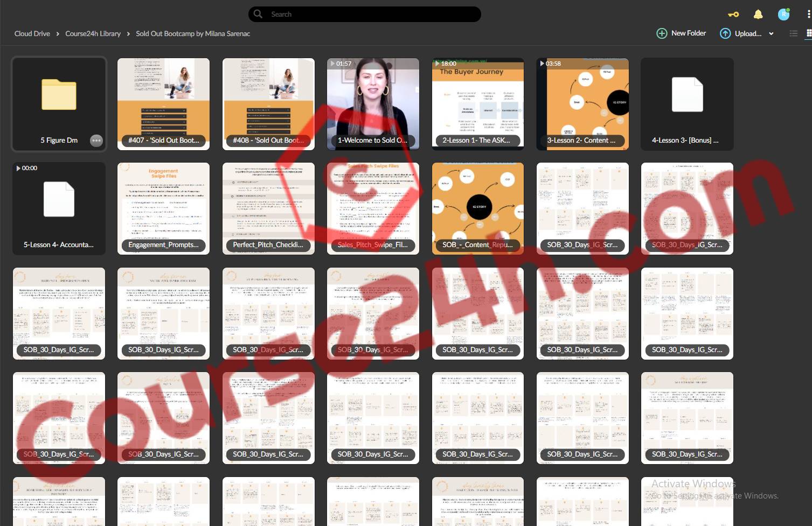Click the '3-Lesson 2- Content ...' label
This screenshot has width=812, height=526.
point(581,141)
